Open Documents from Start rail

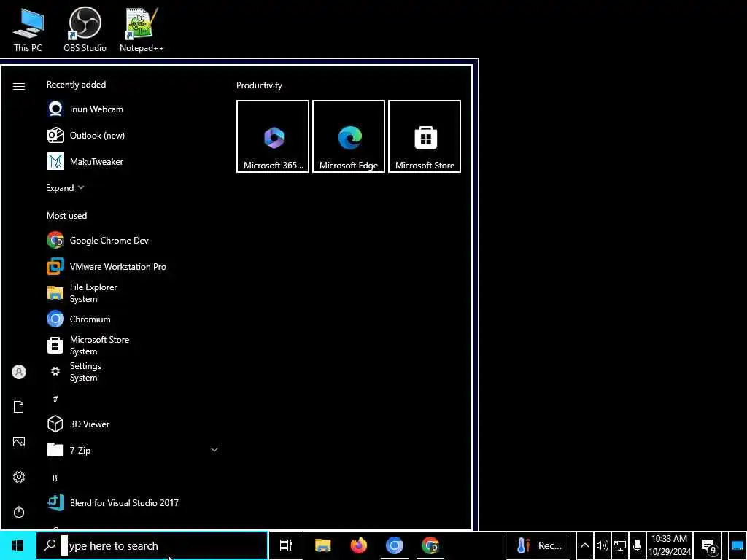click(x=18, y=407)
